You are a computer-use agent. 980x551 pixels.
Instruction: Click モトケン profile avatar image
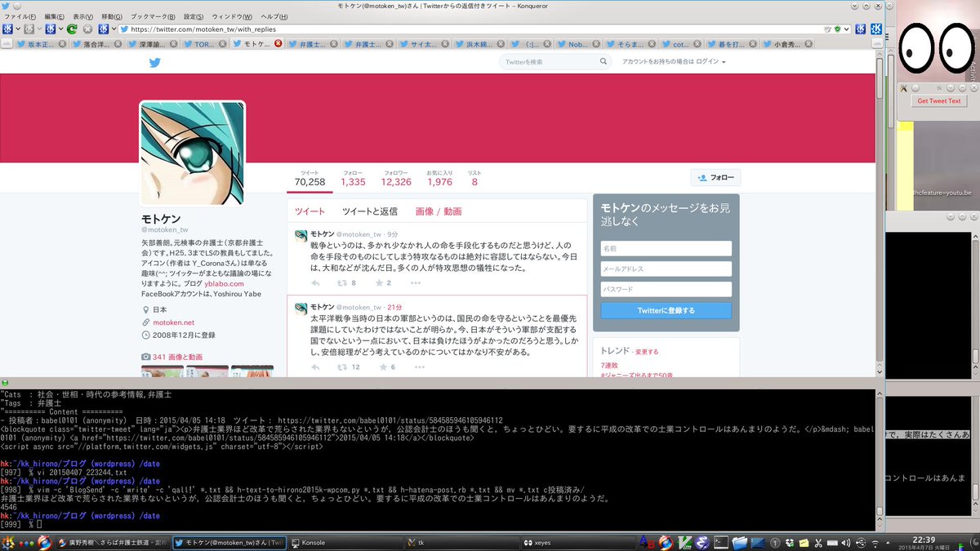[x=192, y=153]
